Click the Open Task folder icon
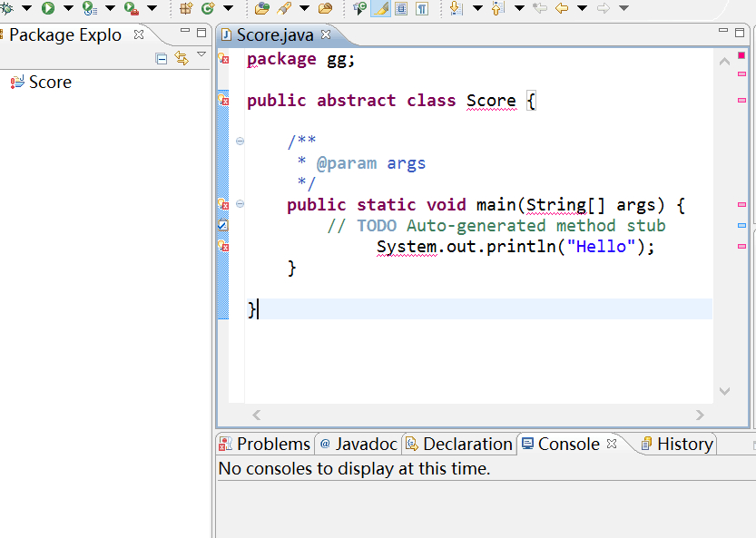The image size is (756, 538). (326, 8)
